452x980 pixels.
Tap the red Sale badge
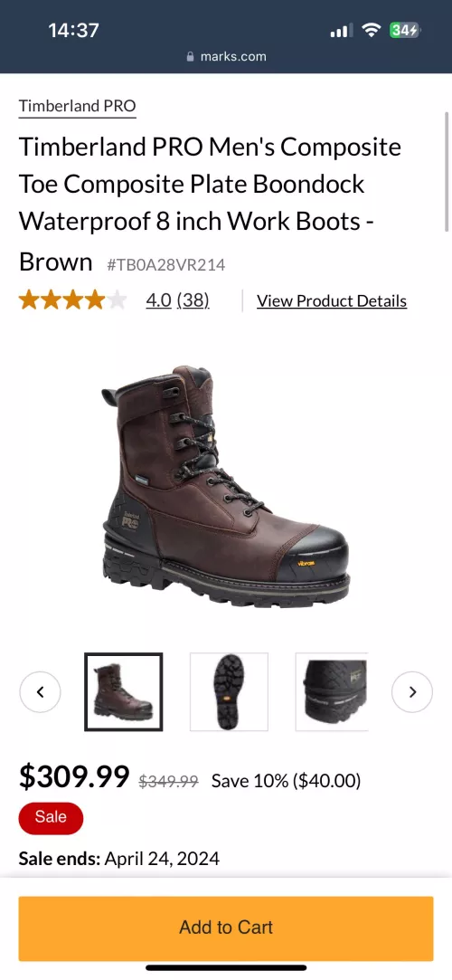coord(51,818)
